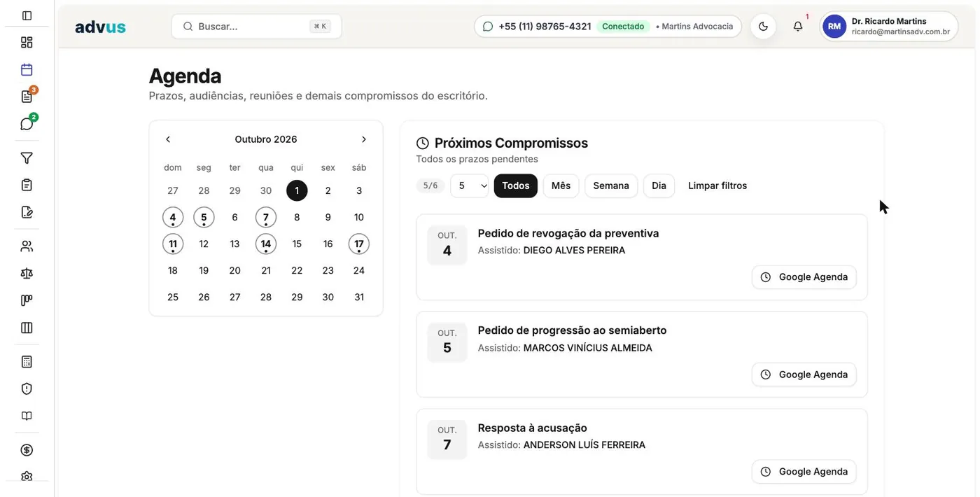Open the kanban board icon
This screenshot has width=980, height=497.
[27, 300]
